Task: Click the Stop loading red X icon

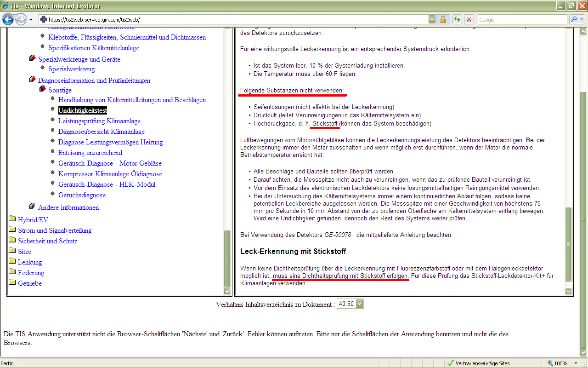Action: pos(469,19)
